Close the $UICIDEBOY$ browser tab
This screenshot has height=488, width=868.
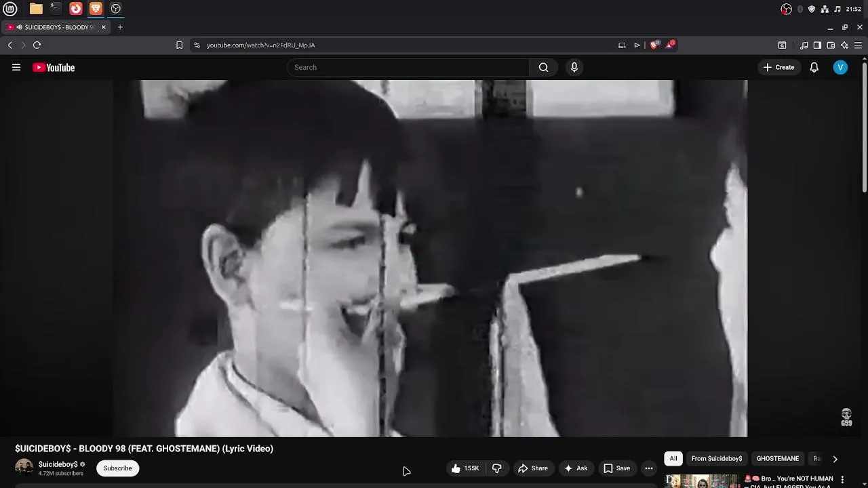tap(104, 27)
